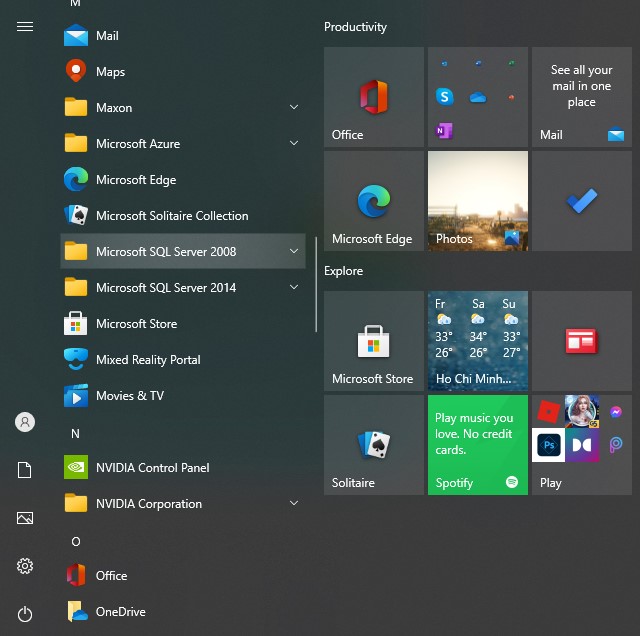This screenshot has height=636, width=640.
Task: Click the letter N section header
Action: pos(75,433)
